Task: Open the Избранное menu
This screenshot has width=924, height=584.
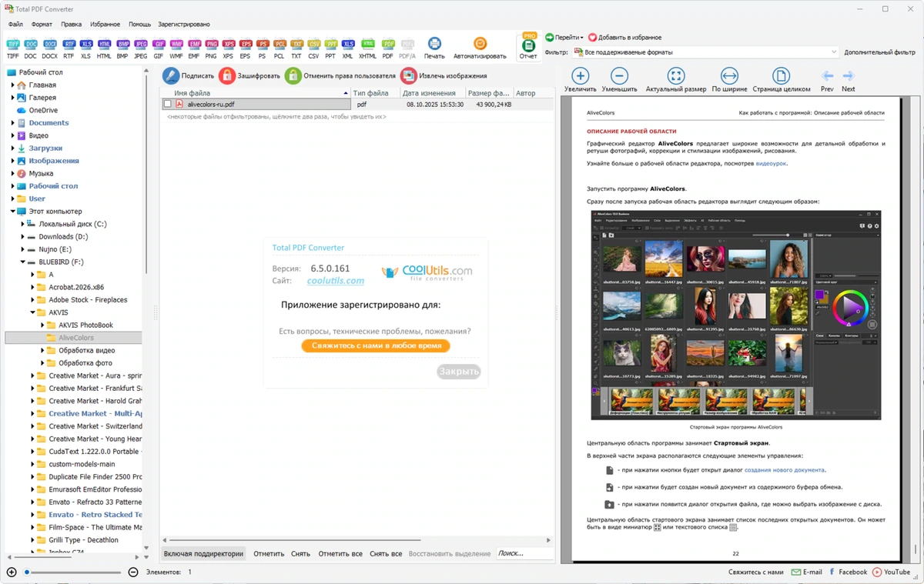Action: pyautogui.click(x=105, y=24)
